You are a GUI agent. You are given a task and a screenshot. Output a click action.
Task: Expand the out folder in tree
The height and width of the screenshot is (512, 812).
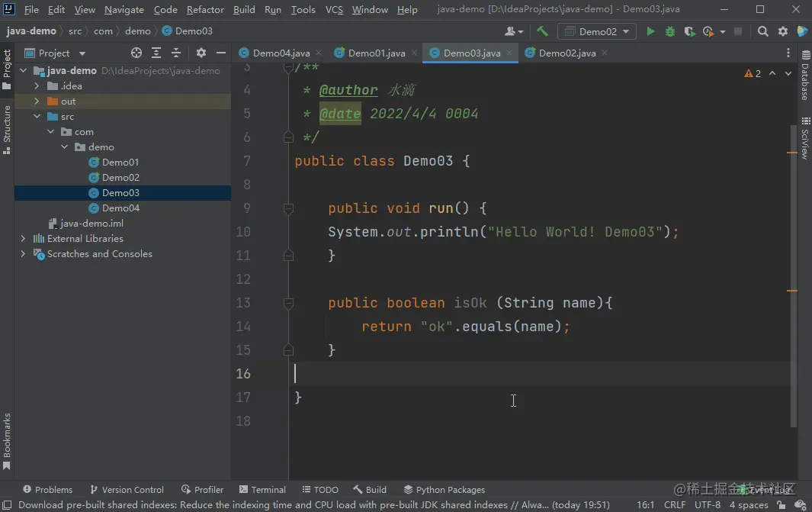point(37,101)
